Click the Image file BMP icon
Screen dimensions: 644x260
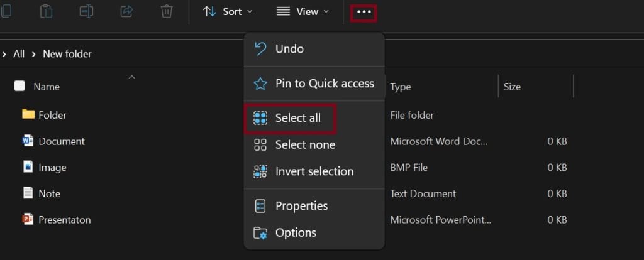click(28, 167)
